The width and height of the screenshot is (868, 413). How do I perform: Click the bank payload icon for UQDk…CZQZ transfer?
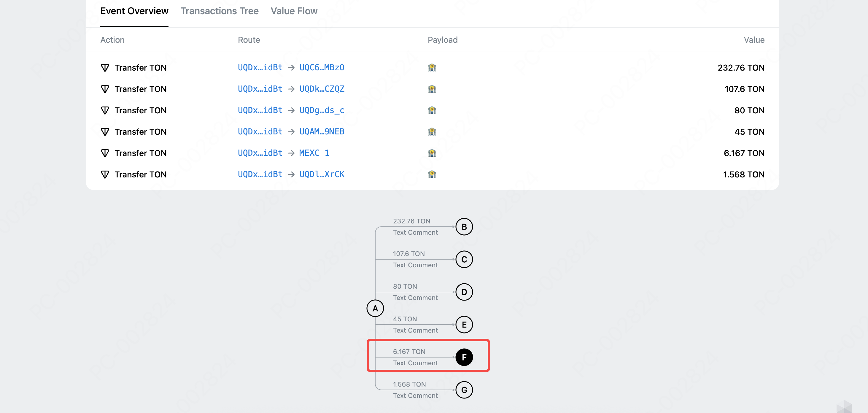point(432,89)
